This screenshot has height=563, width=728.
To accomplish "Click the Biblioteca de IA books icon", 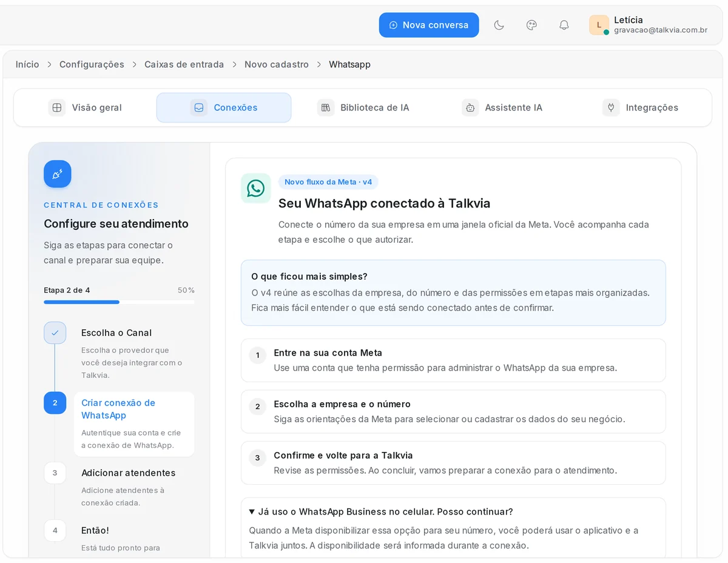I will [x=326, y=107].
